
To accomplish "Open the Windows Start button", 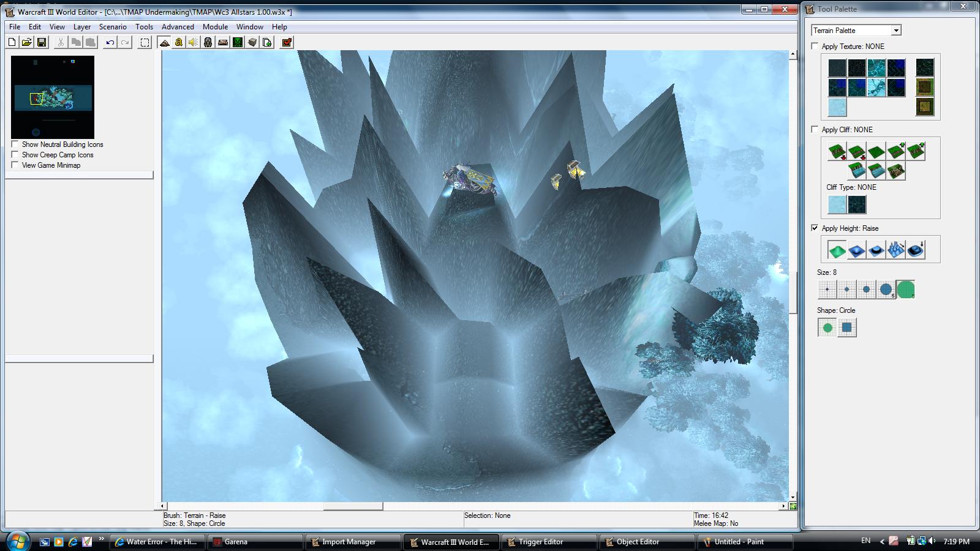I will (x=17, y=541).
